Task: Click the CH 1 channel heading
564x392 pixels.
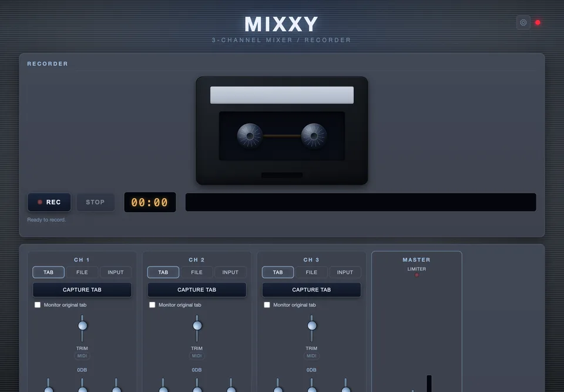Action: (82, 260)
